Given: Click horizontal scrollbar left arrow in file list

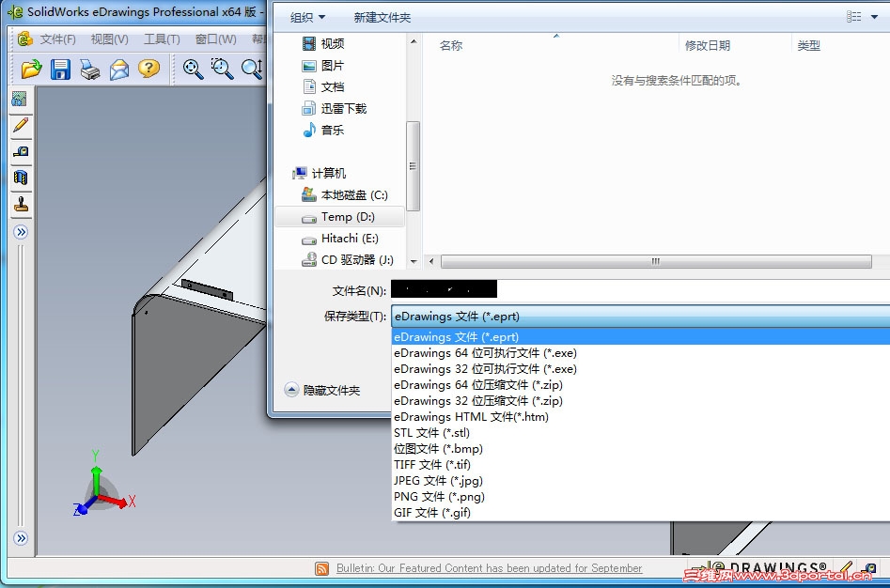Looking at the screenshot, I should tap(431, 261).
